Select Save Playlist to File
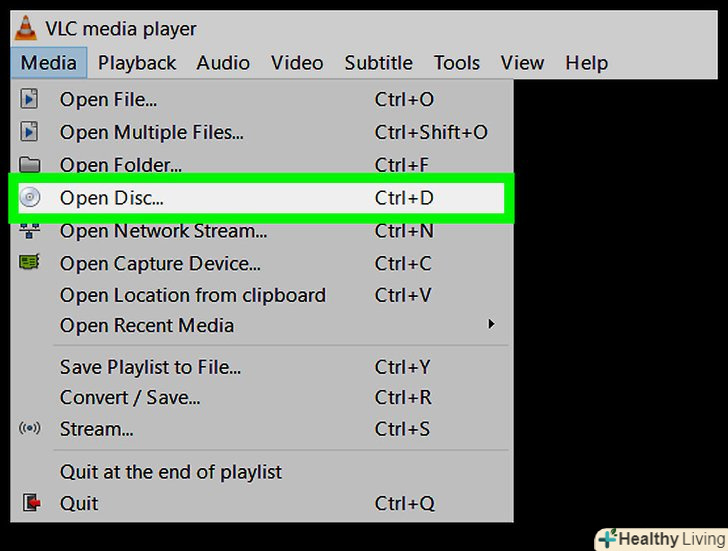This screenshot has width=728, height=551. click(150, 367)
